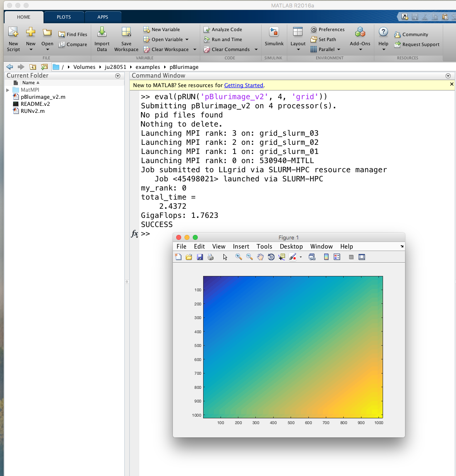The height and width of the screenshot is (476, 456).
Task: Click the Save Workspace icon
Action: coord(126,32)
